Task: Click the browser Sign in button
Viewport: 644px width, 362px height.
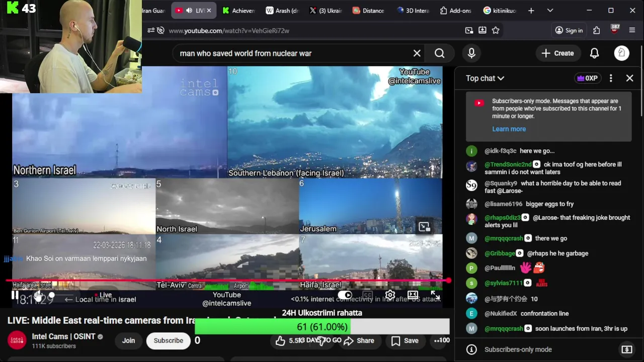Action: pyautogui.click(x=569, y=31)
